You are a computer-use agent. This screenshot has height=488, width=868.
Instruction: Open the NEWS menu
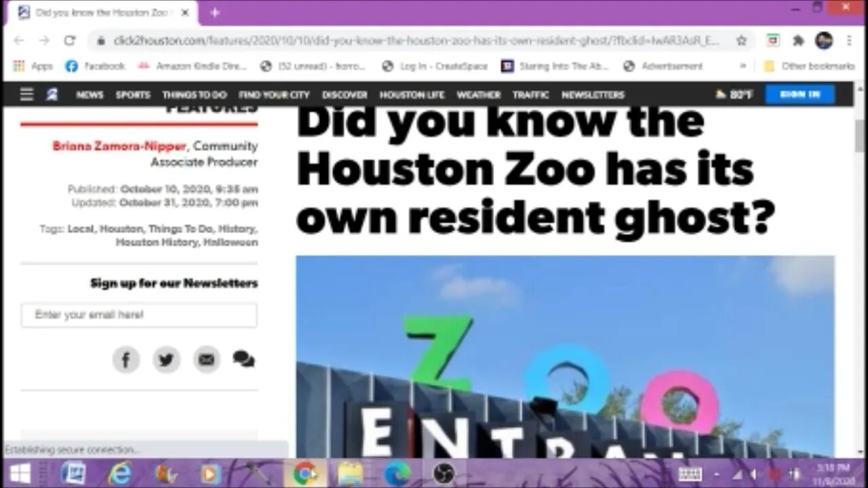click(90, 95)
